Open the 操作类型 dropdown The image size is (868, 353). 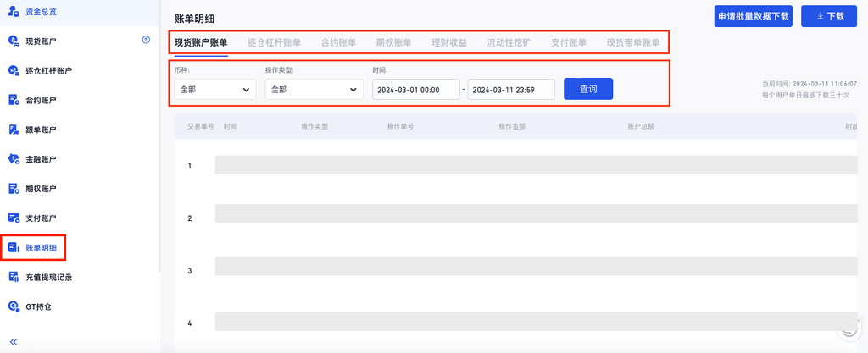coord(314,89)
